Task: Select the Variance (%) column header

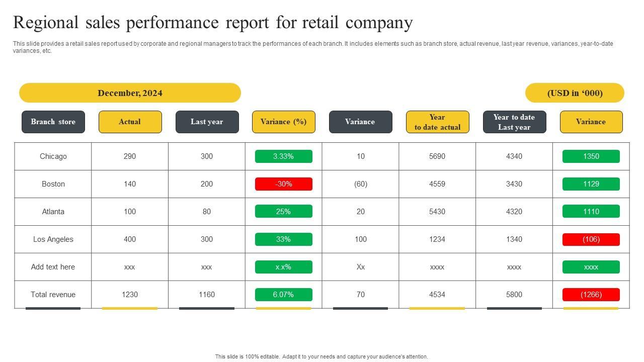Action: pos(284,122)
